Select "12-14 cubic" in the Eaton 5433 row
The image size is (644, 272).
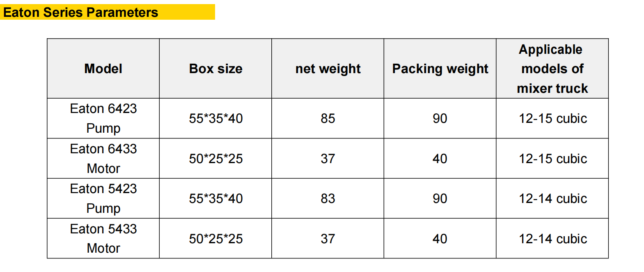coord(552,239)
